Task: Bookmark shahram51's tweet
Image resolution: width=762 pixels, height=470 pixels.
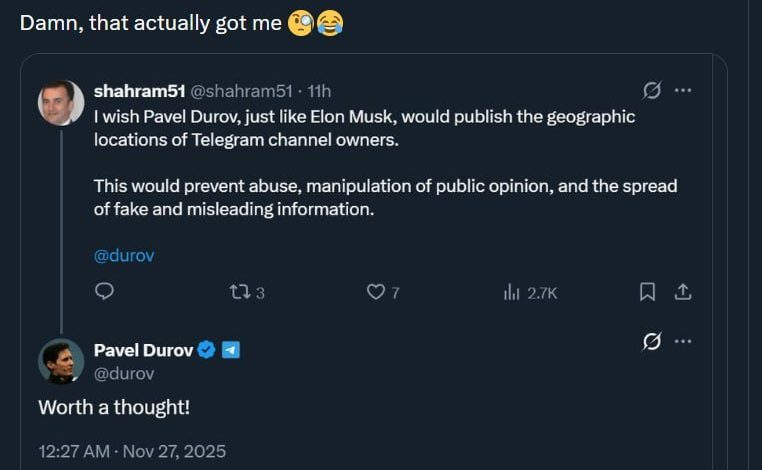Action: point(647,292)
